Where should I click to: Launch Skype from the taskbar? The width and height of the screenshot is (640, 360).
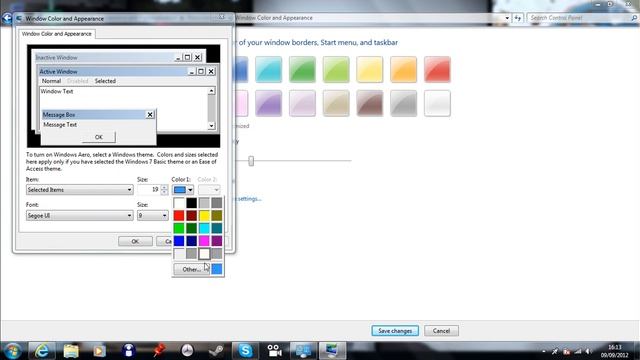(245, 351)
